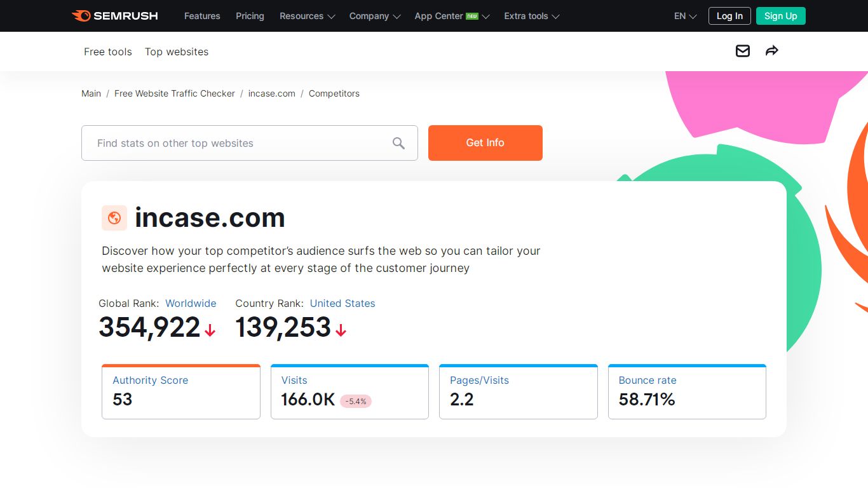The width and height of the screenshot is (868, 488).
Task: Expand the Resources dropdown
Action: [x=307, y=16]
